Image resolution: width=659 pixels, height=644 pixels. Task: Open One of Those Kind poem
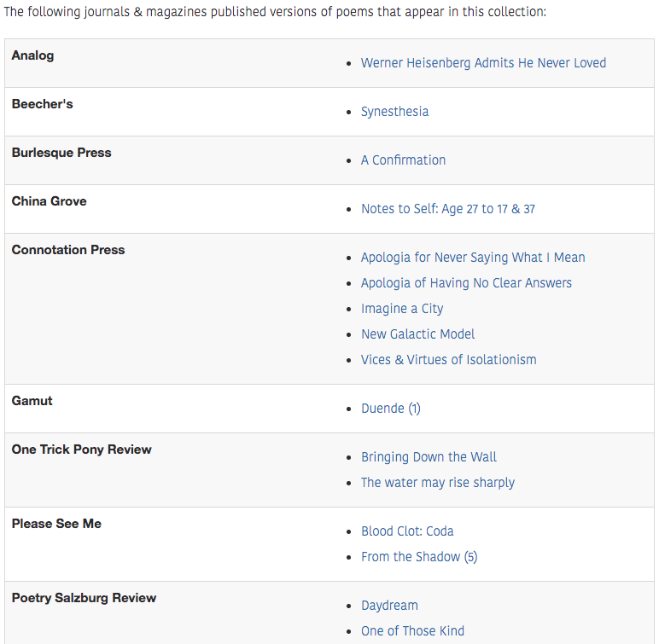coord(412,631)
